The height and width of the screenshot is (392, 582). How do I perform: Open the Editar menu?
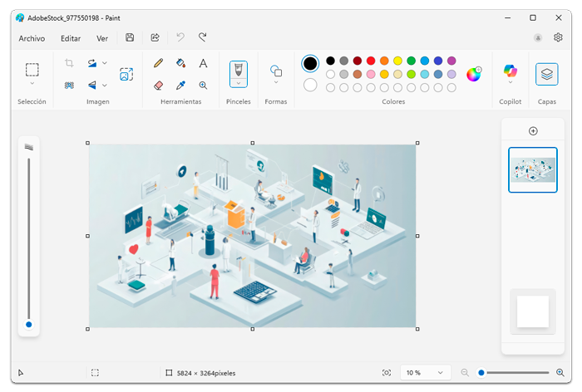coord(71,38)
